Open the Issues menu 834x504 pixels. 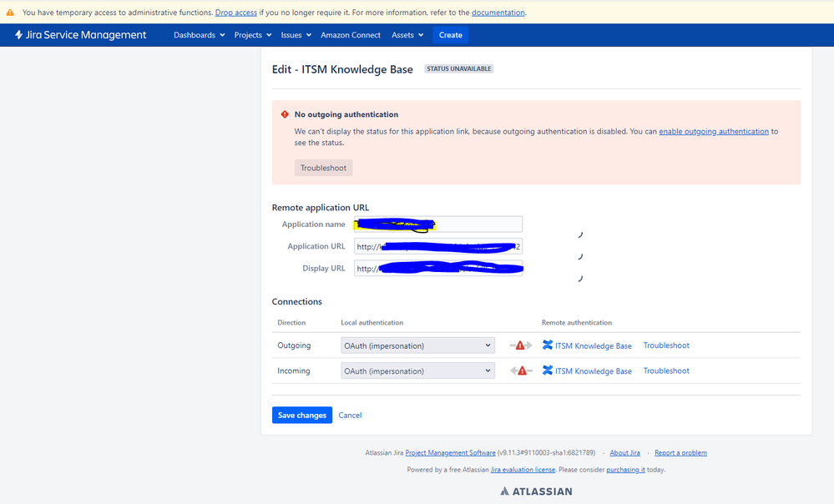point(296,35)
